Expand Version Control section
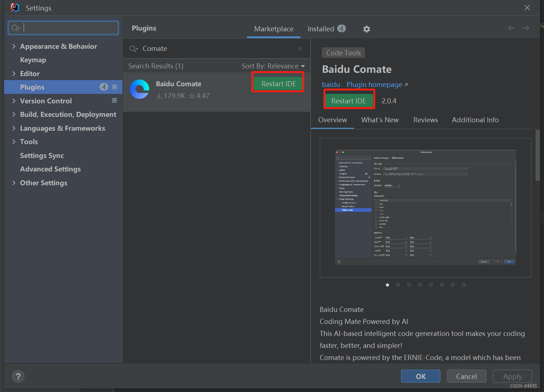Screen dimensions: 544x392 tap(14, 101)
